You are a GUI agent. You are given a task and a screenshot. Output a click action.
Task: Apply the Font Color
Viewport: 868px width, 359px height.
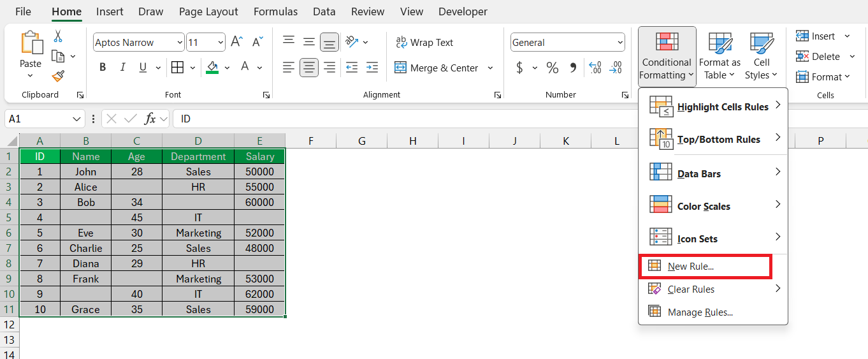[x=244, y=68]
